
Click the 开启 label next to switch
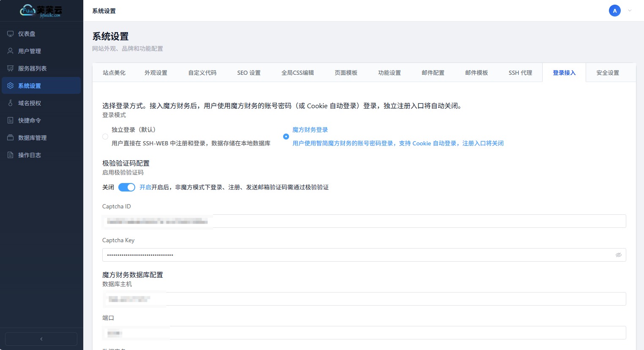[145, 187]
